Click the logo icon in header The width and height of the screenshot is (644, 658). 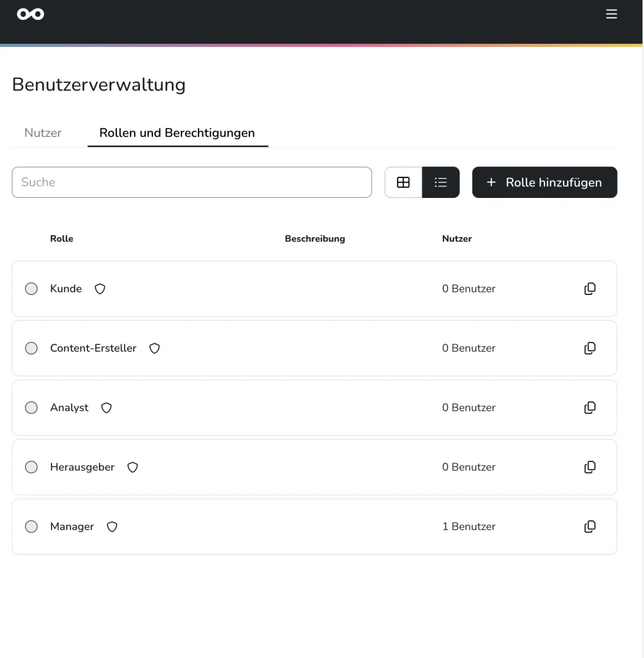31,14
